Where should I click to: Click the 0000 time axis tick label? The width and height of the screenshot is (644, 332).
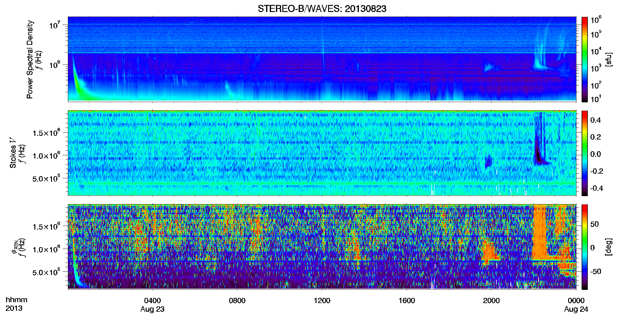576,300
